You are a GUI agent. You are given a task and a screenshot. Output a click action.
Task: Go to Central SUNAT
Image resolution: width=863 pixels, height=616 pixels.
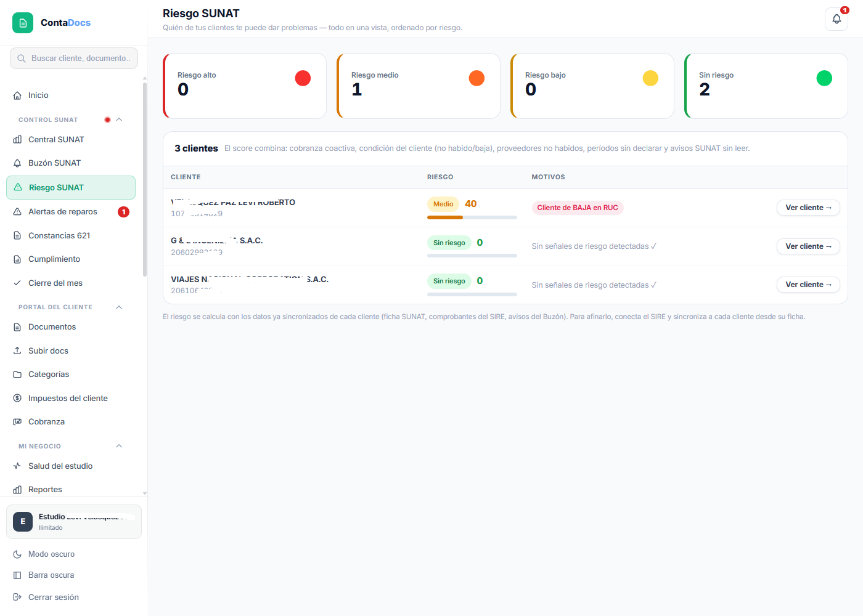pyautogui.click(x=71, y=140)
